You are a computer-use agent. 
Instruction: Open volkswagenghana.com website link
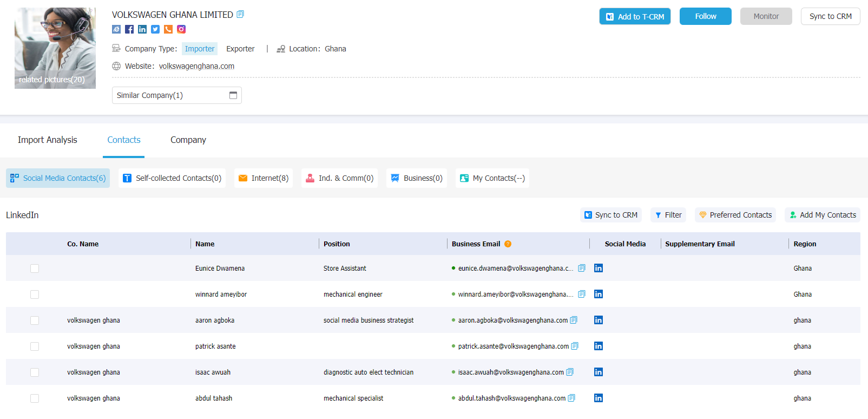[196, 66]
